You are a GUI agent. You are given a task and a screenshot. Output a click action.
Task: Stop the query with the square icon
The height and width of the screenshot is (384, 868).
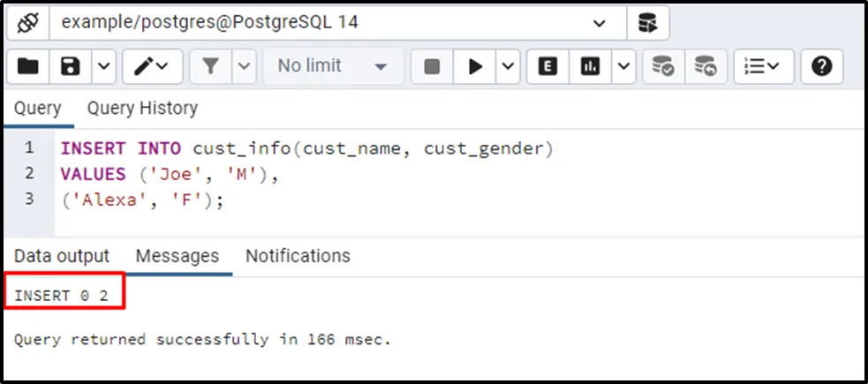pos(432,66)
